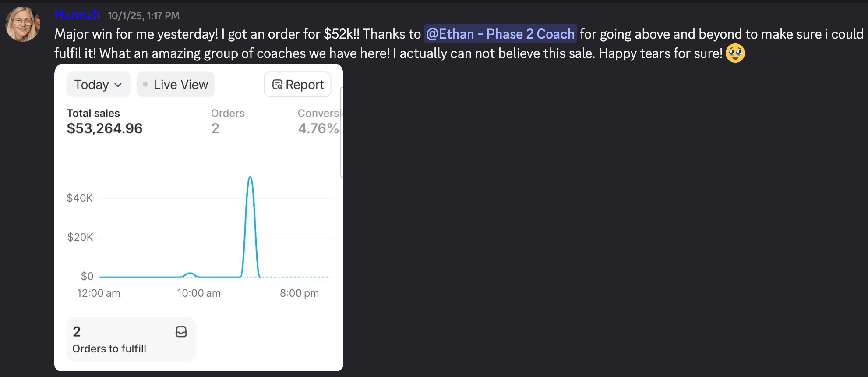
Task: Click the $53,264.96 total sales value
Action: [x=105, y=128]
